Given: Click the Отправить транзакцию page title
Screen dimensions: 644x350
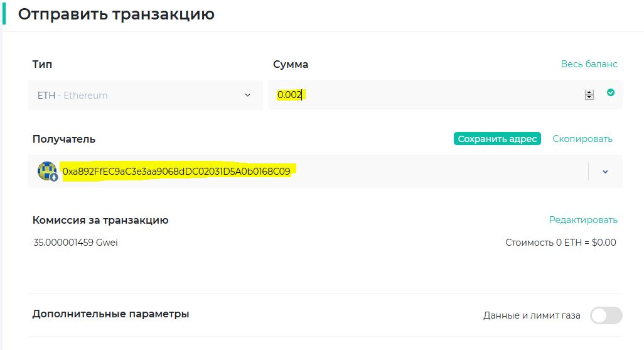Looking at the screenshot, I should tap(116, 14).
